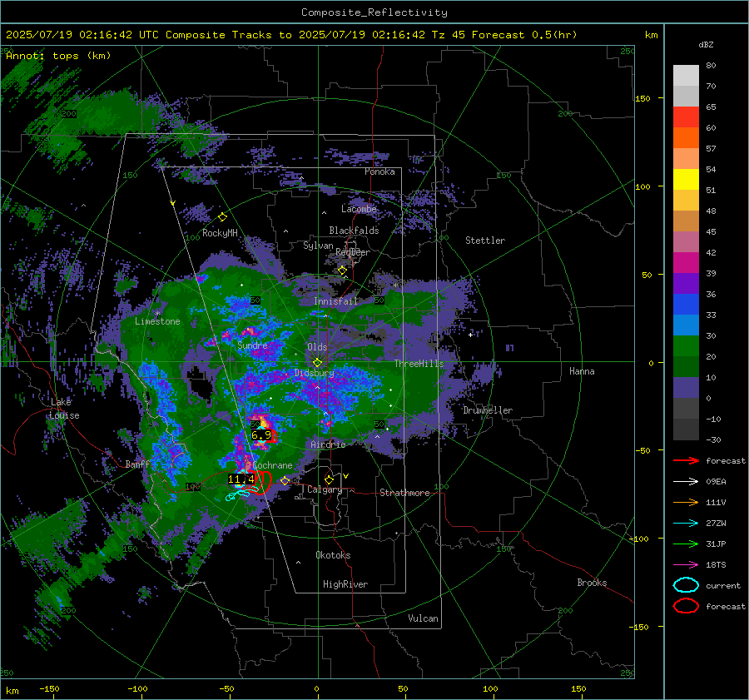The height and width of the screenshot is (700, 749).
Task: Click the 2025/07/19 02:16:42 UTC timestamp
Action: pyautogui.click(x=82, y=35)
